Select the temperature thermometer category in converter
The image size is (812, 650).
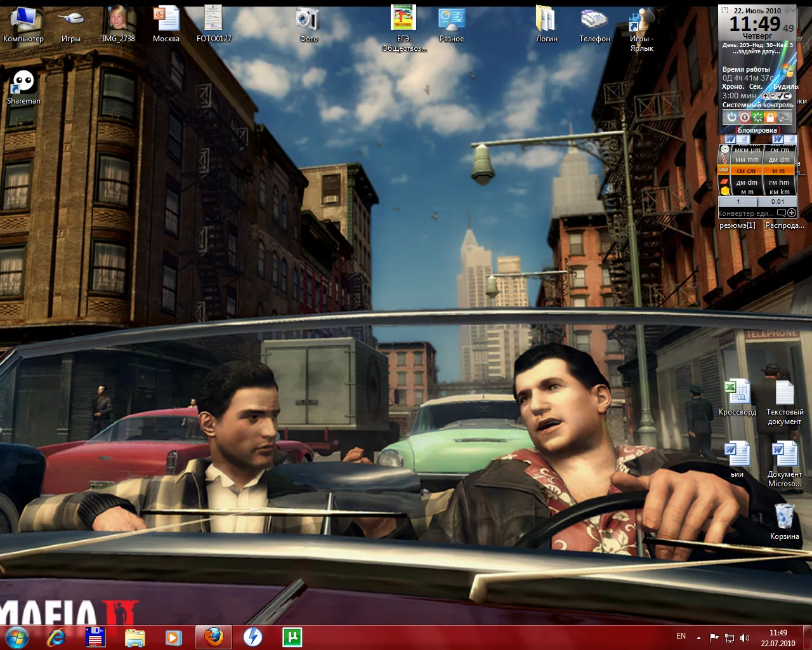724,159
